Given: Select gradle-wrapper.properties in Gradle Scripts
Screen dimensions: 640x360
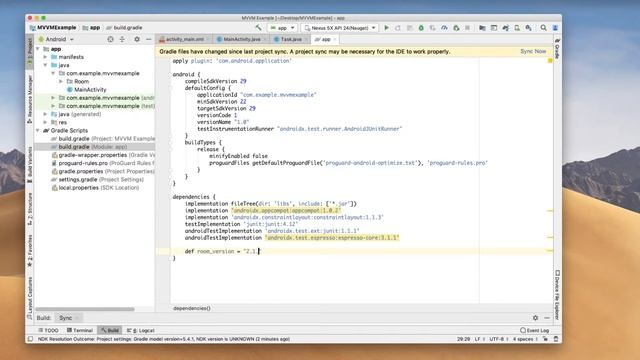Looking at the screenshot, I should tap(103, 155).
